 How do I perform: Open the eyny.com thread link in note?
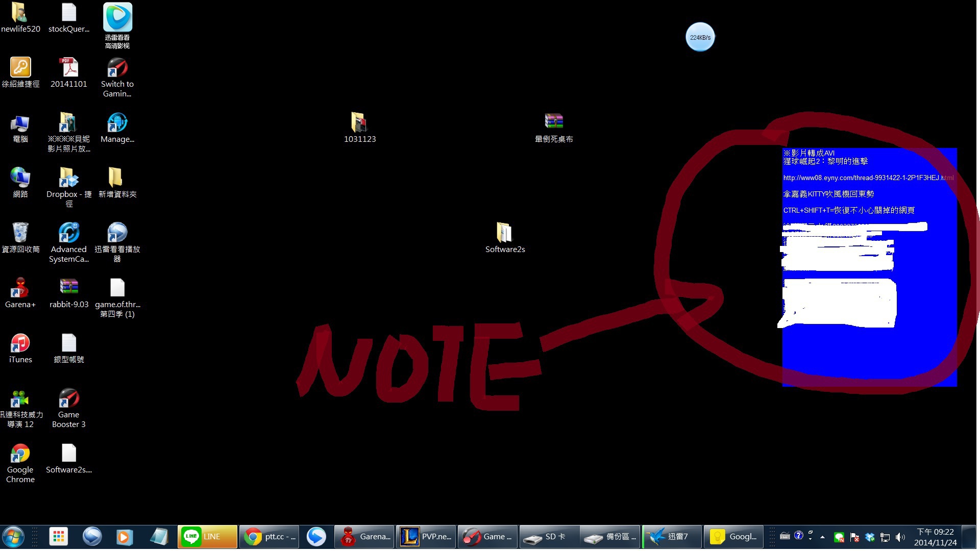(868, 178)
